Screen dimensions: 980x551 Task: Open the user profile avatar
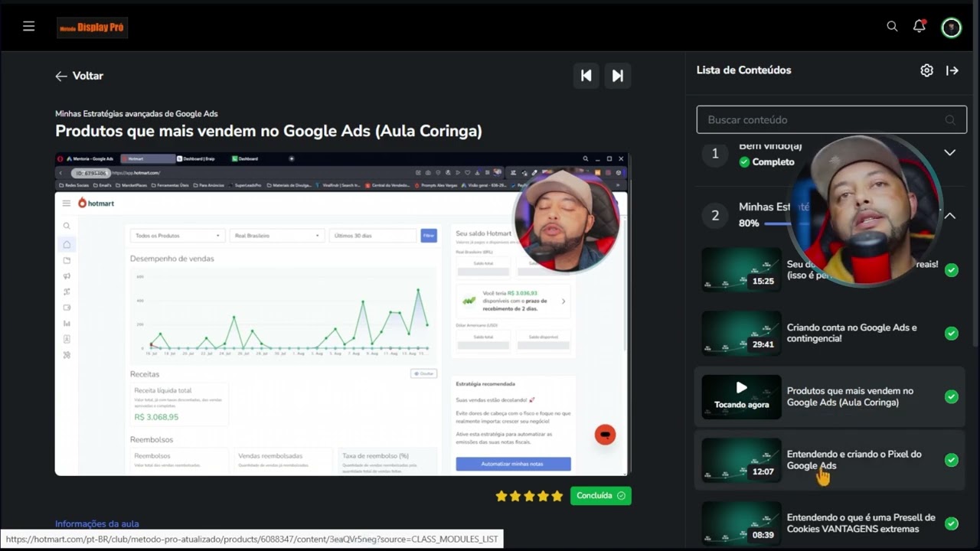point(951,28)
